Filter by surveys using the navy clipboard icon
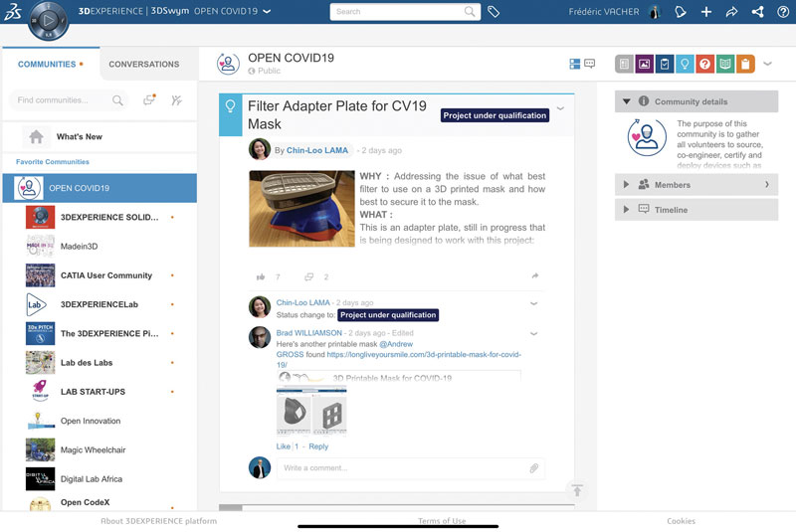Screen dimensions: 796x532 (665, 64)
